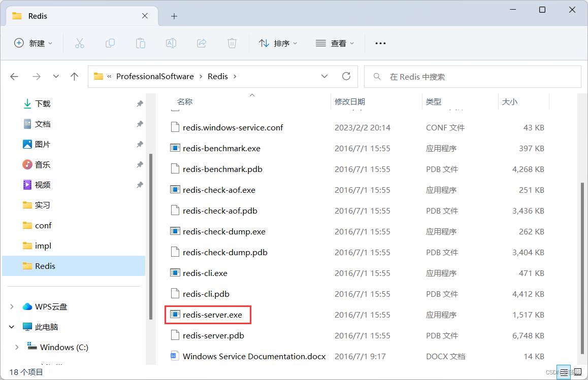Open the conf folder in sidebar

(x=43, y=226)
